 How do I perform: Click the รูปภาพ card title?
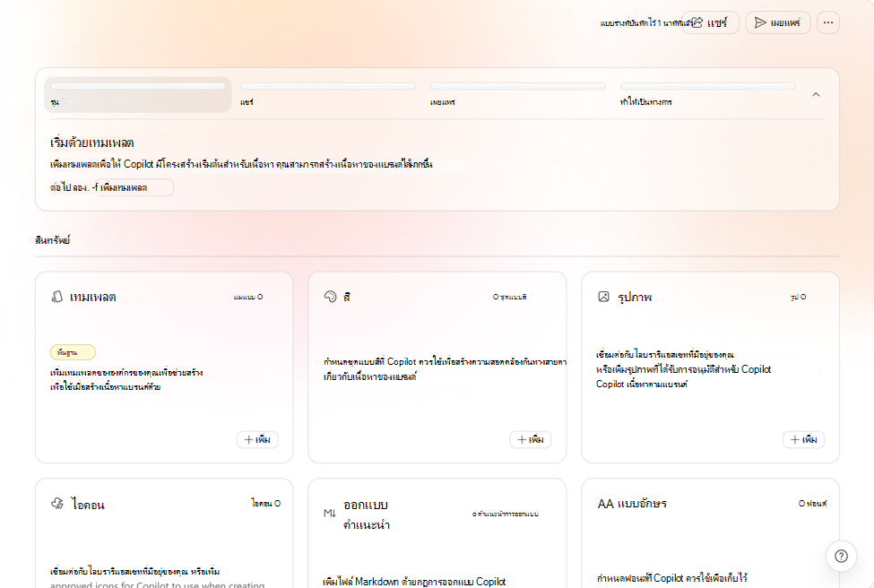[635, 297]
